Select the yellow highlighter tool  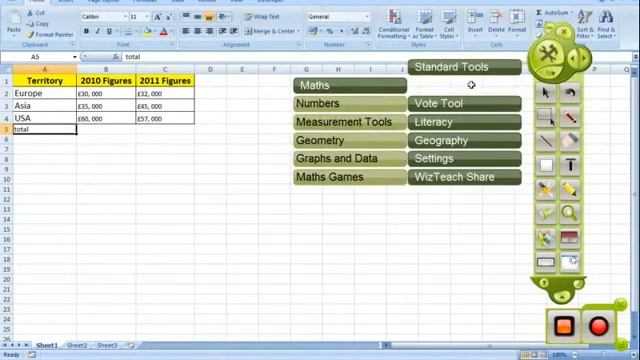coord(570,189)
